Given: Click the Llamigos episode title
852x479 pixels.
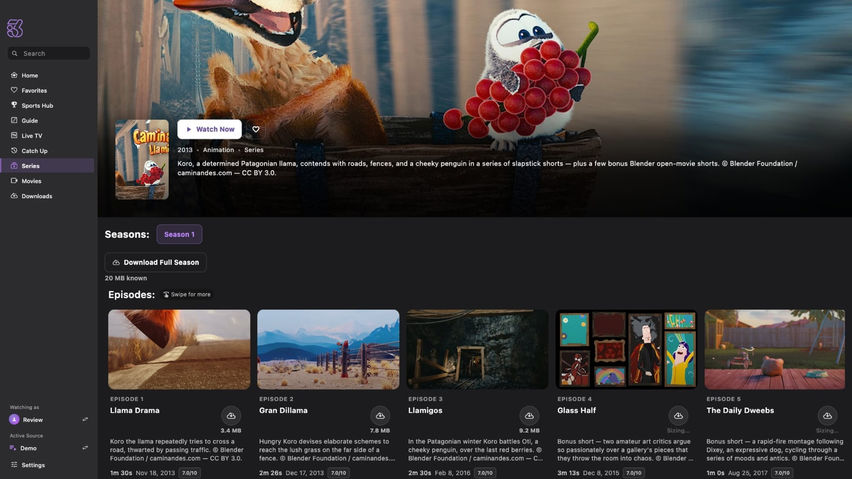Looking at the screenshot, I should (x=425, y=411).
